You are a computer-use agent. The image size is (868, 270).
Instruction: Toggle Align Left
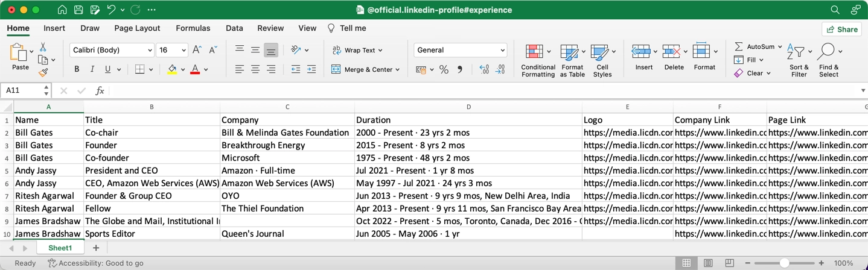pyautogui.click(x=240, y=69)
